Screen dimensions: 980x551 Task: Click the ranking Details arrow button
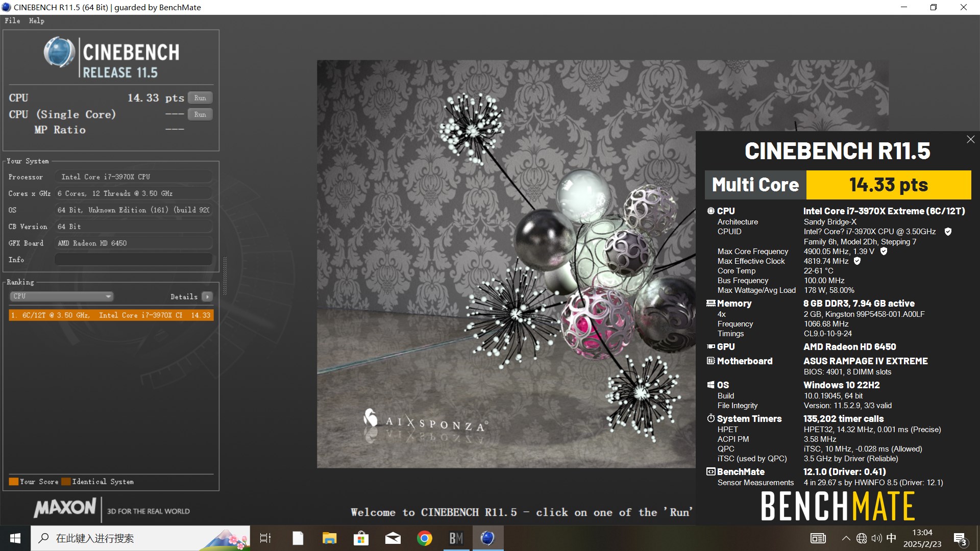click(207, 296)
